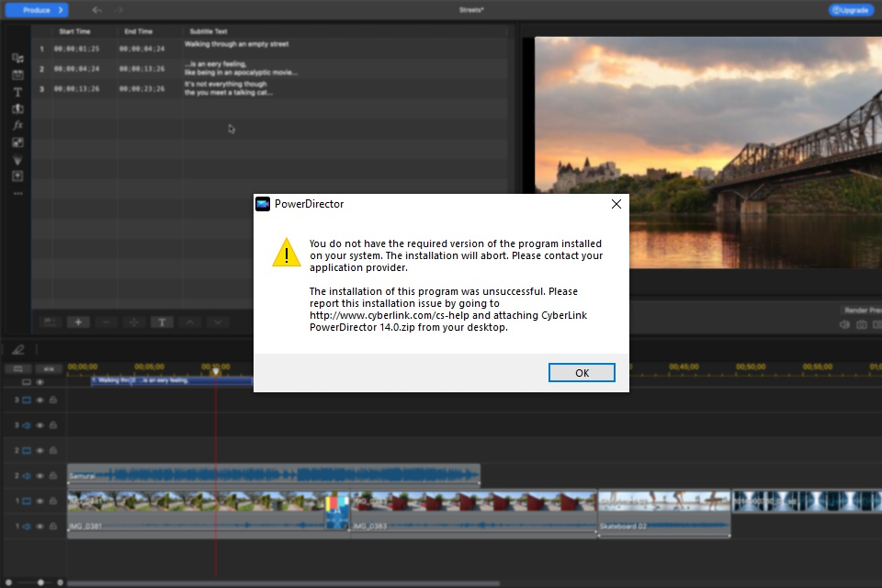This screenshot has height=588, width=882.
Task: Select the IMG_0383 video clip in timeline
Action: (474, 502)
